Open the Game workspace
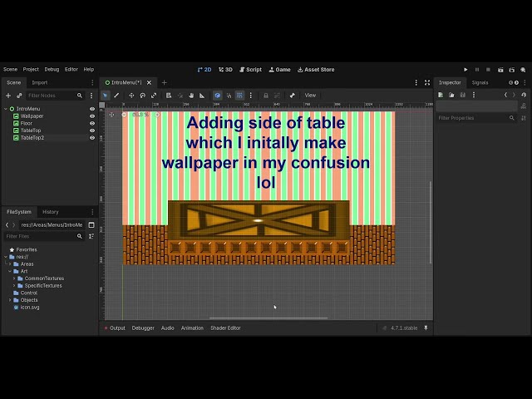This screenshot has height=399, width=532. (279, 70)
